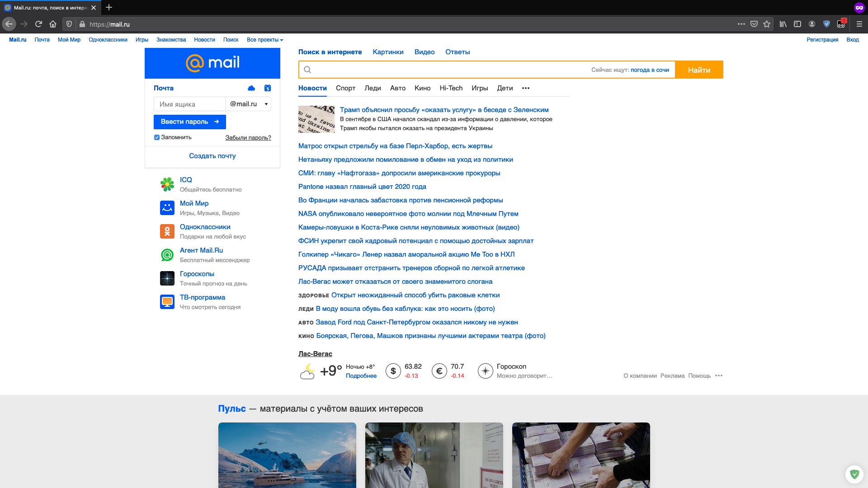868x488 pixels.
Task: Open the calendar icon next to the cloud
Action: click(x=267, y=89)
